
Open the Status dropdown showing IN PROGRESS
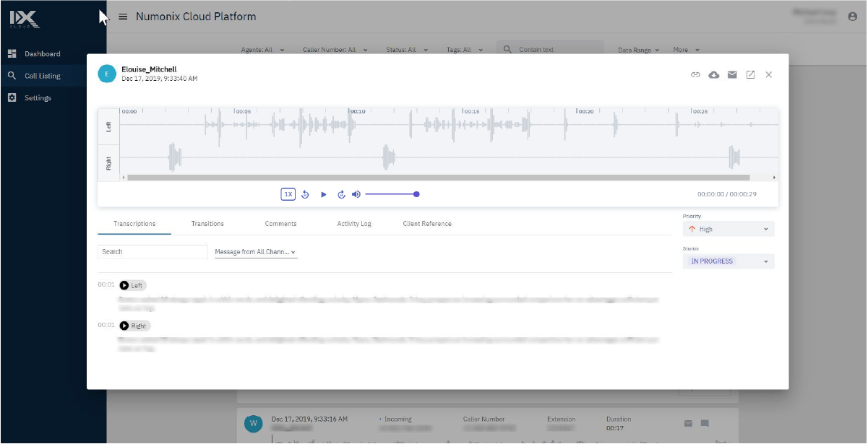728,261
